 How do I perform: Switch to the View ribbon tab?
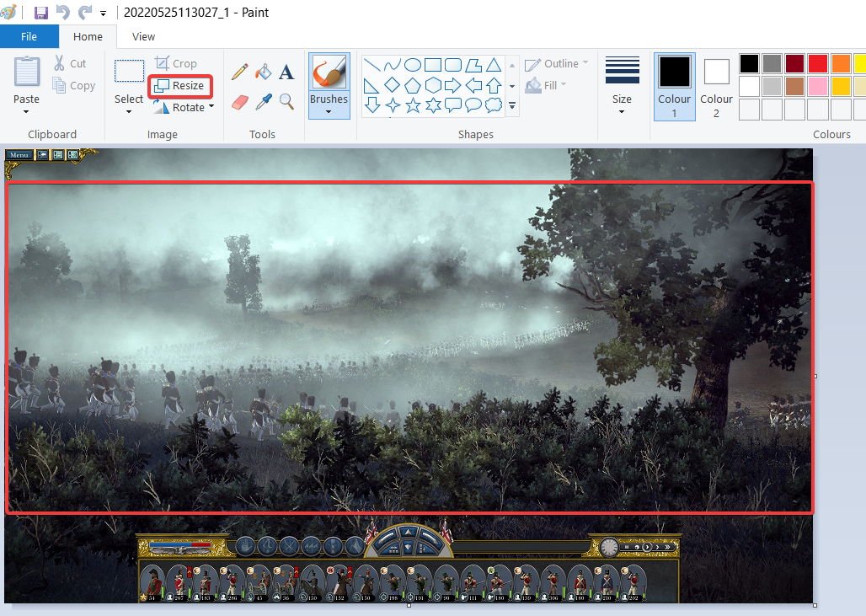point(143,36)
